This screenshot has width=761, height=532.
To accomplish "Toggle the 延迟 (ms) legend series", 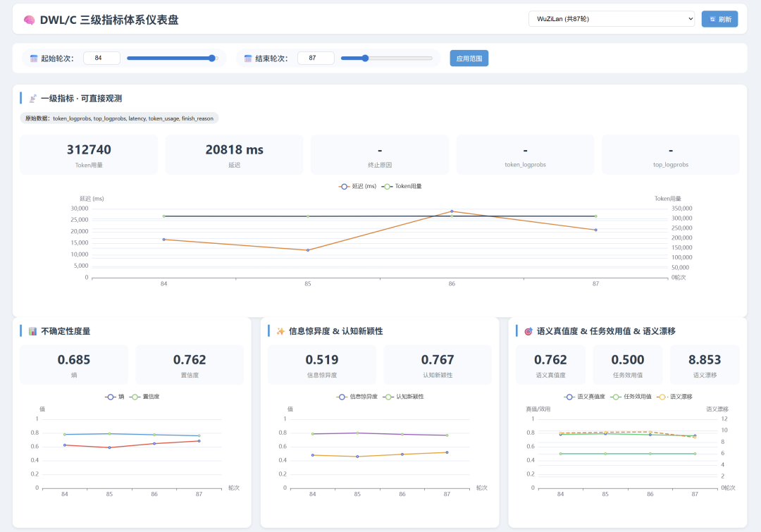I will (x=358, y=187).
